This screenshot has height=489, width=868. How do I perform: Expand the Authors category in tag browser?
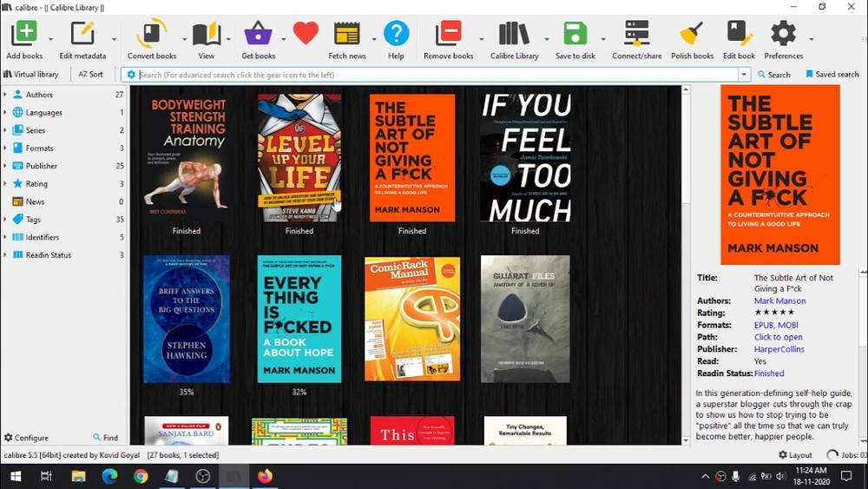(5, 95)
